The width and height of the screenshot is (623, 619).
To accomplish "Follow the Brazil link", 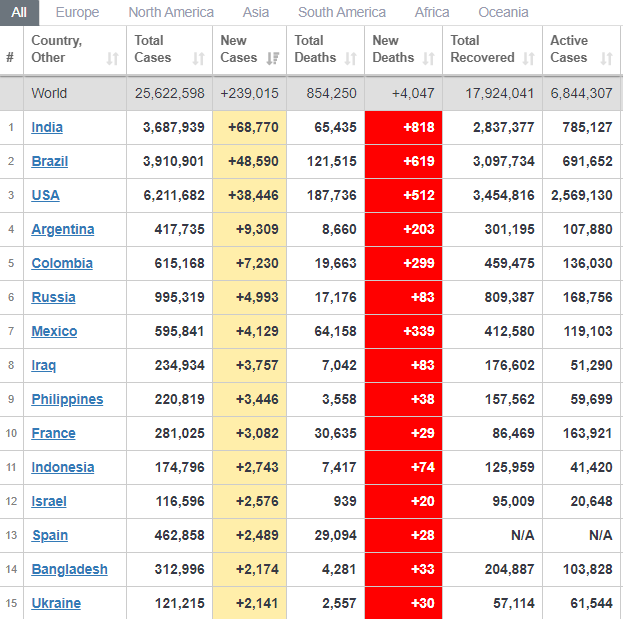I will [x=49, y=161].
